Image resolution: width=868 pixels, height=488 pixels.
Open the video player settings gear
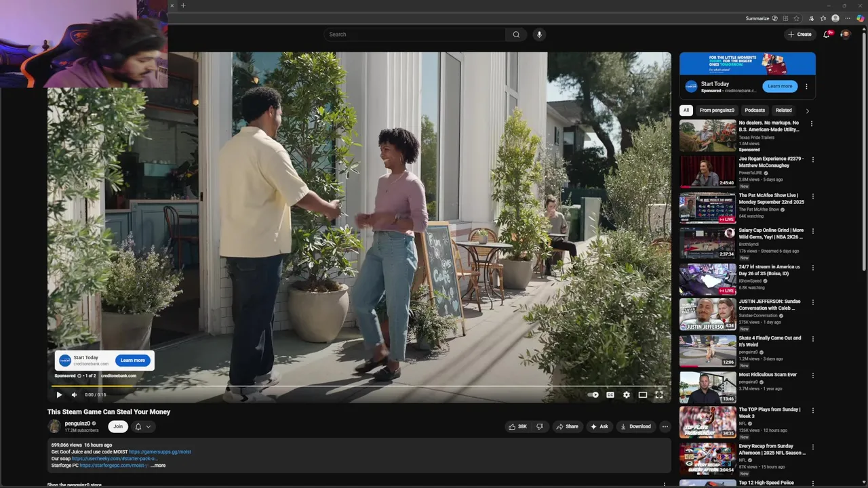627,394
